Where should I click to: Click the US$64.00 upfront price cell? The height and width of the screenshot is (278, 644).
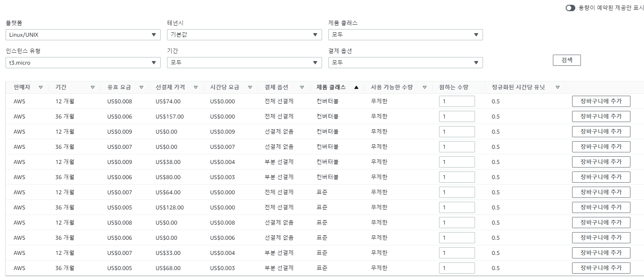pyautogui.click(x=168, y=192)
